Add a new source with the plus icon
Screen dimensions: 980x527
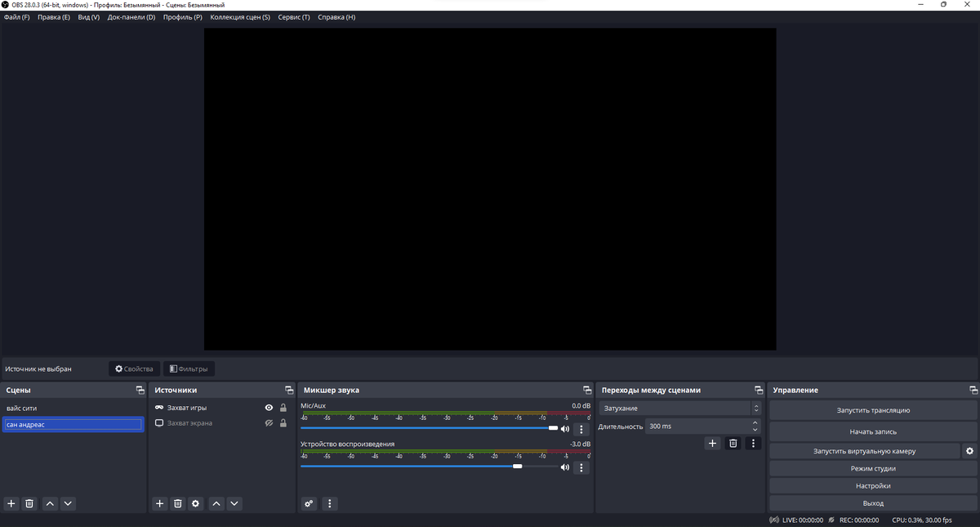pyautogui.click(x=160, y=503)
